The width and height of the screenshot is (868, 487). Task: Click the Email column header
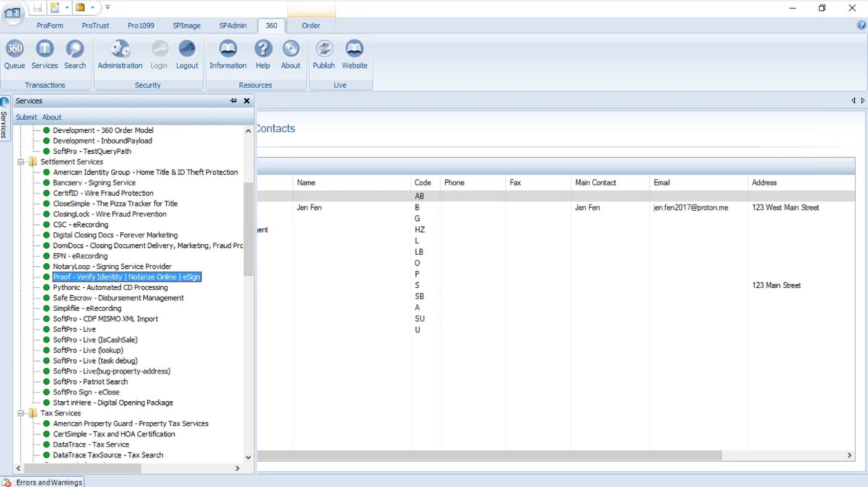[x=699, y=182]
